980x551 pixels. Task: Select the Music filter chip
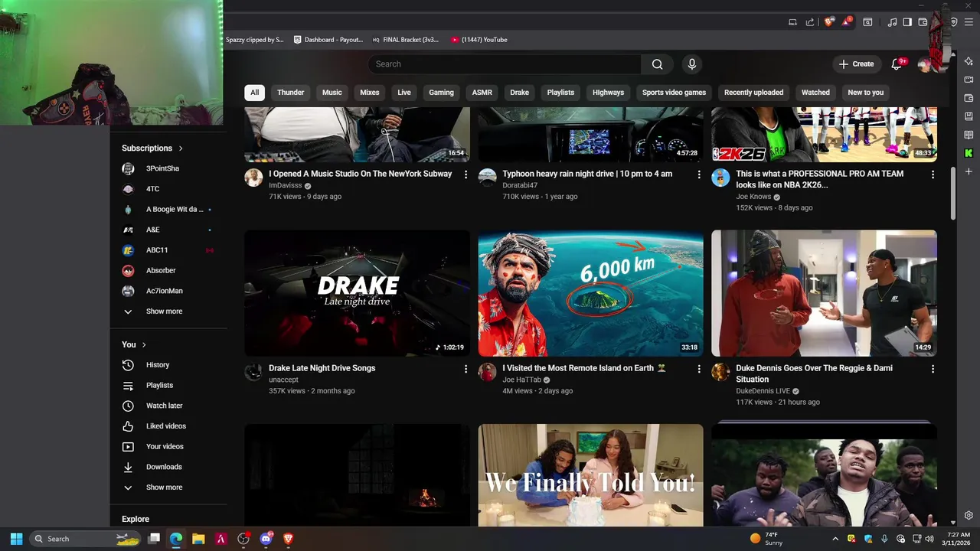pos(332,93)
